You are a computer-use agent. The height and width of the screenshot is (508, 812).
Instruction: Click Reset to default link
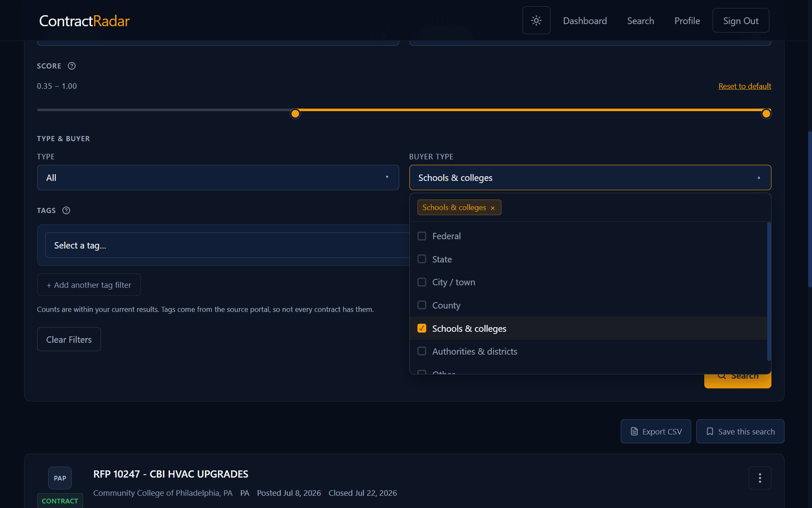[x=744, y=86]
